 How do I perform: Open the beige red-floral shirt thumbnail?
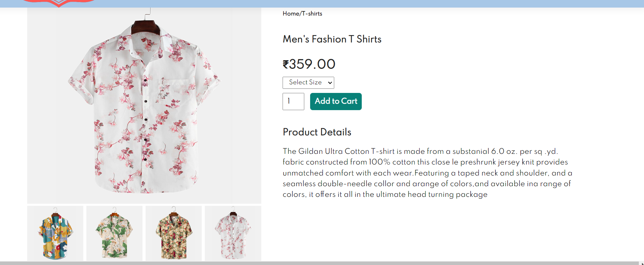pos(173,233)
